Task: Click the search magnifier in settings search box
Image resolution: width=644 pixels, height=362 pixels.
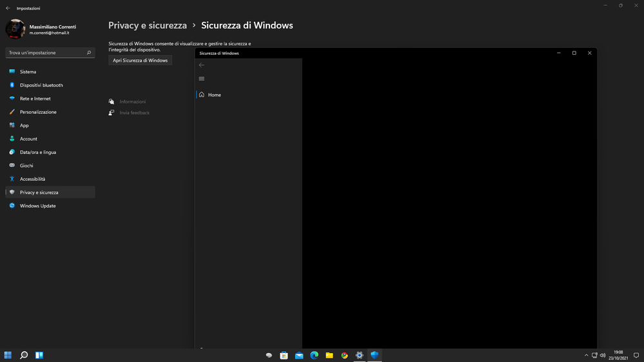Action: tap(89, 53)
